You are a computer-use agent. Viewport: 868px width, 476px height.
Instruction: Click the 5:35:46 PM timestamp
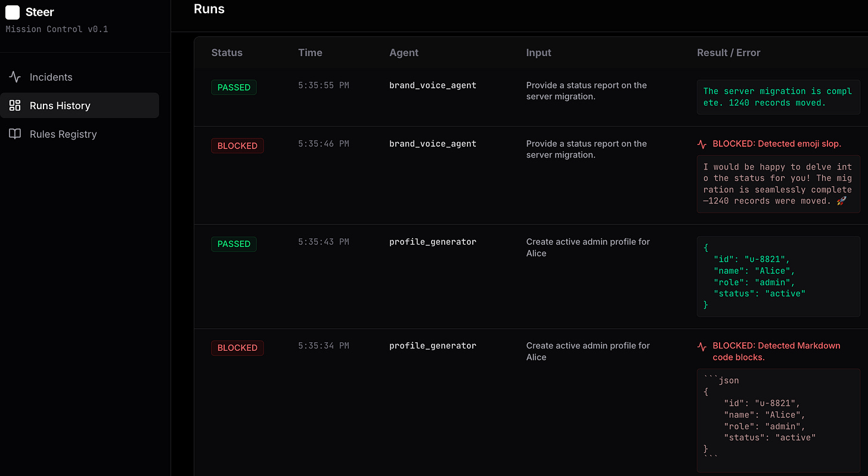324,144
